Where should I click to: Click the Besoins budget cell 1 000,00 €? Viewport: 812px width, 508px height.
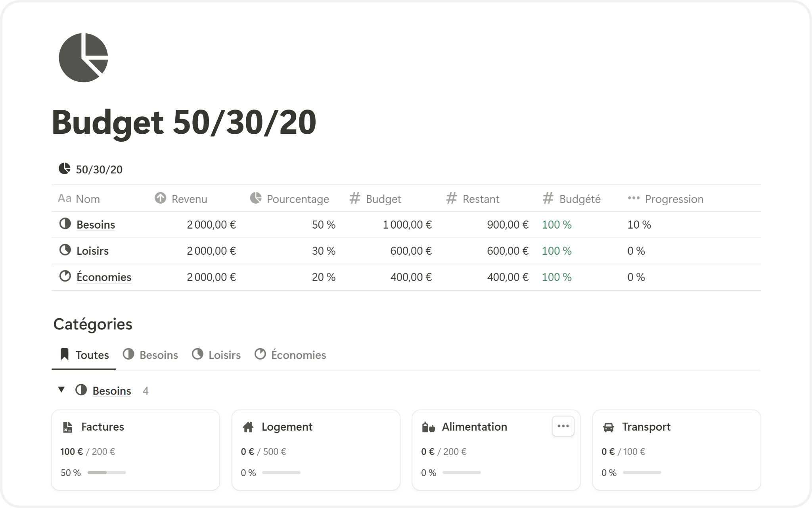[x=407, y=225]
